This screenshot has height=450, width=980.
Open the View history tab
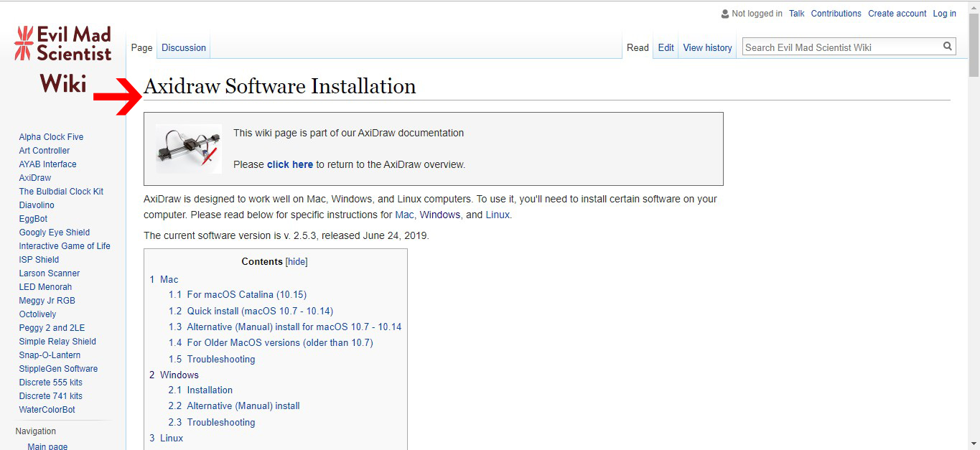708,48
